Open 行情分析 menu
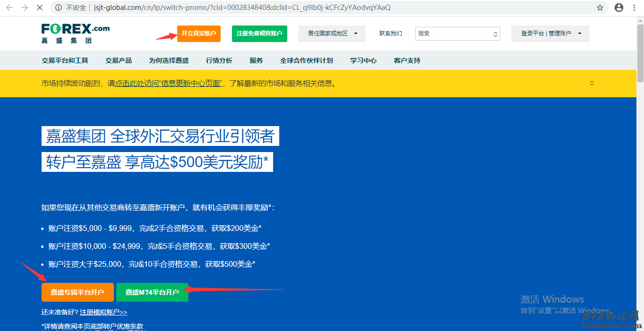This screenshot has height=331, width=644. click(219, 60)
